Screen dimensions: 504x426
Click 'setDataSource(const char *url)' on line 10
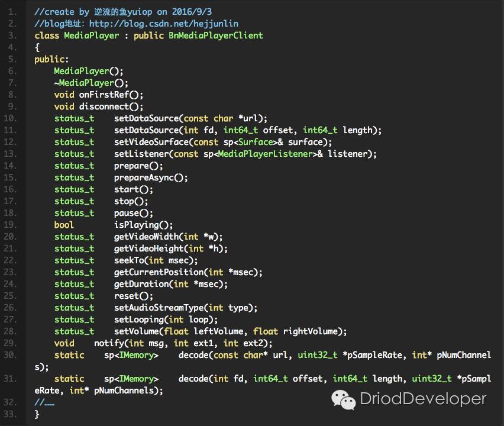(190, 119)
